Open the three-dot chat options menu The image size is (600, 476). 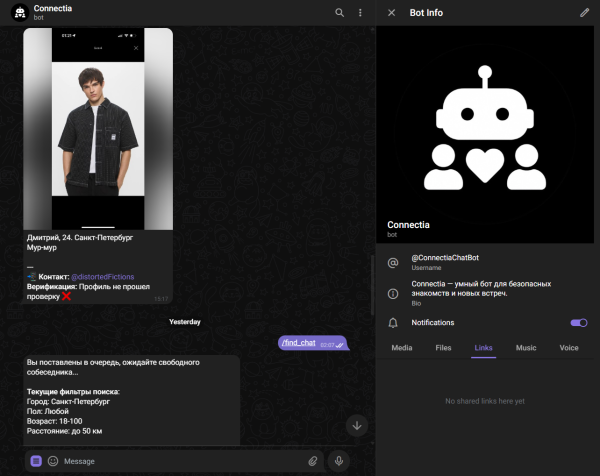coord(360,13)
